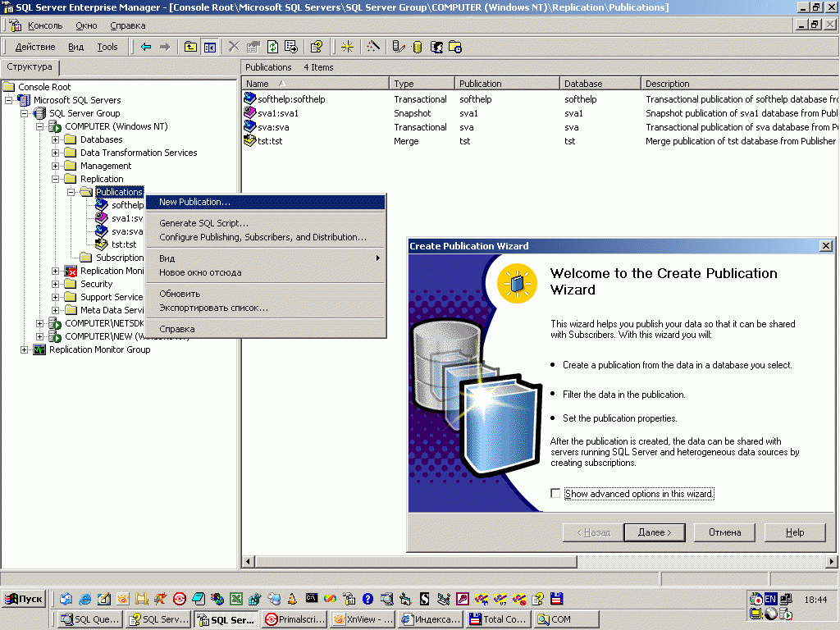Enable Show advanced options in this wizard
The image size is (840, 630).
pyautogui.click(x=555, y=493)
